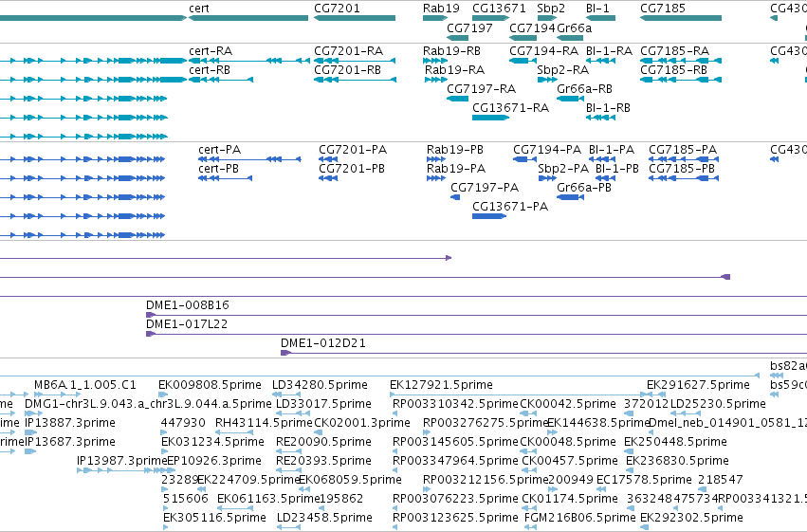The image size is (807, 532).
Task: Open the CG7201-RA transcript label
Action: point(348,51)
